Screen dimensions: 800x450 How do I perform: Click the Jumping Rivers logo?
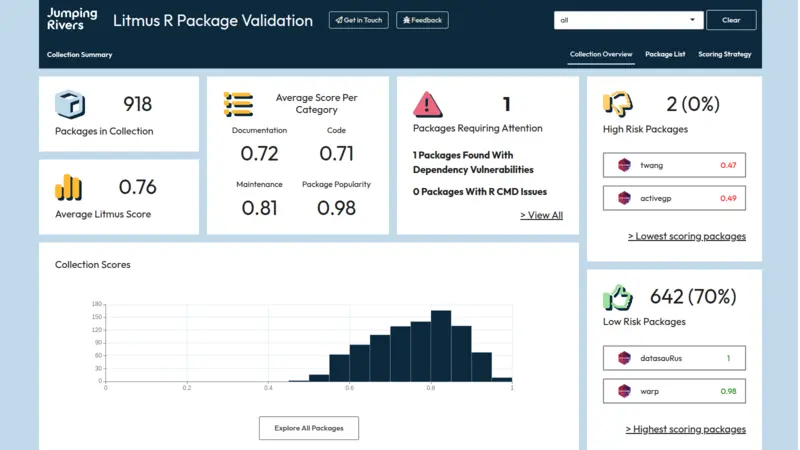pyautogui.click(x=72, y=19)
